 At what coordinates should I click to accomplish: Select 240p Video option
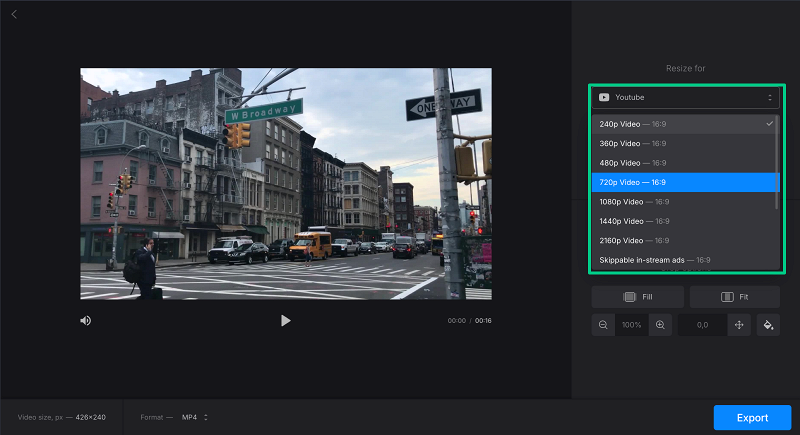(x=684, y=124)
